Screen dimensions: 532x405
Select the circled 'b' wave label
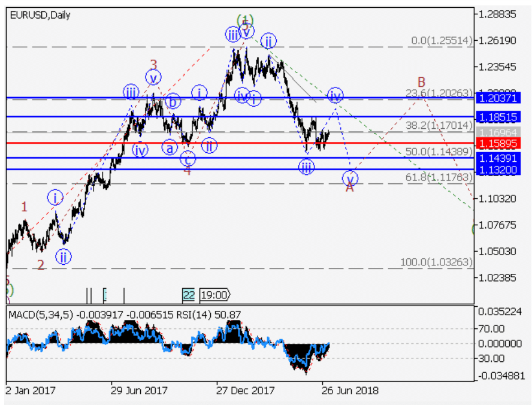(x=173, y=102)
